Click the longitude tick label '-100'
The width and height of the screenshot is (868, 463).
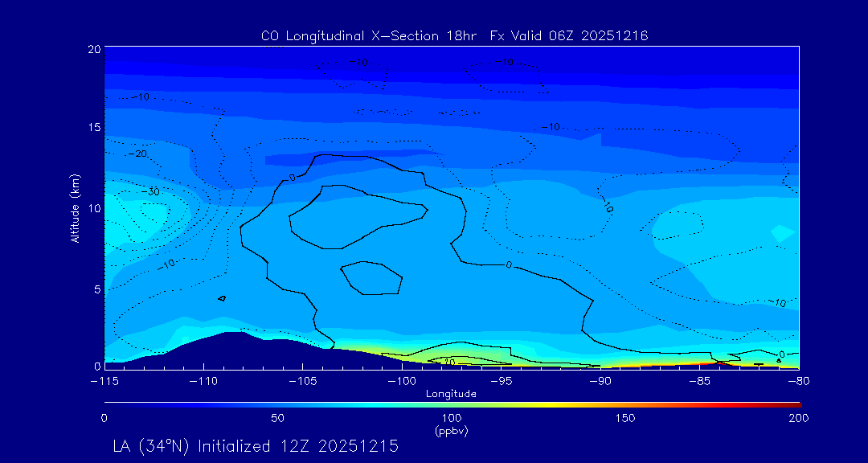point(403,382)
